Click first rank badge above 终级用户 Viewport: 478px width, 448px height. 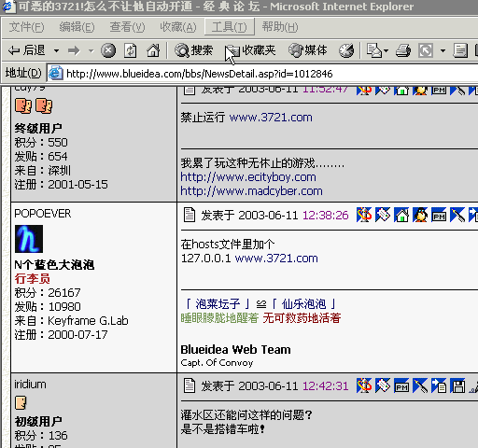pyautogui.click(x=23, y=106)
